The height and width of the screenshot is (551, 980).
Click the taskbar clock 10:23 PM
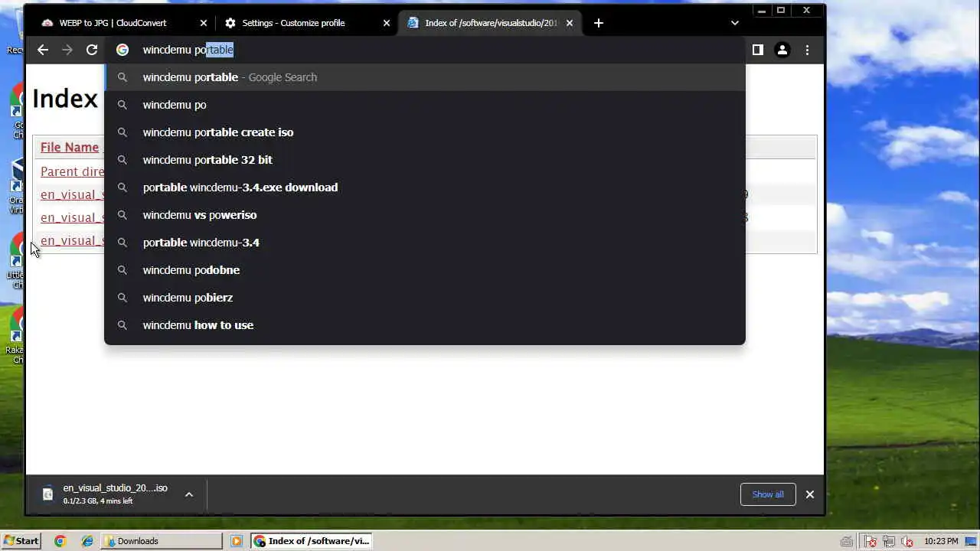coord(941,541)
